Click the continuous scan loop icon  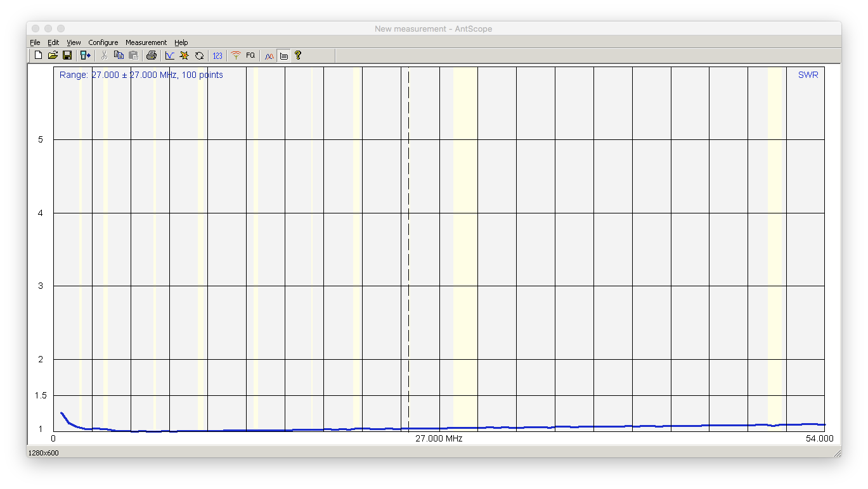[x=199, y=56]
